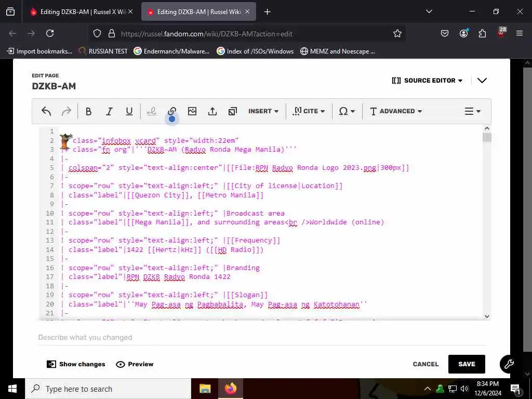Close the Russel X Wiki tab
This screenshot has width=532, height=399.
[x=130, y=11]
